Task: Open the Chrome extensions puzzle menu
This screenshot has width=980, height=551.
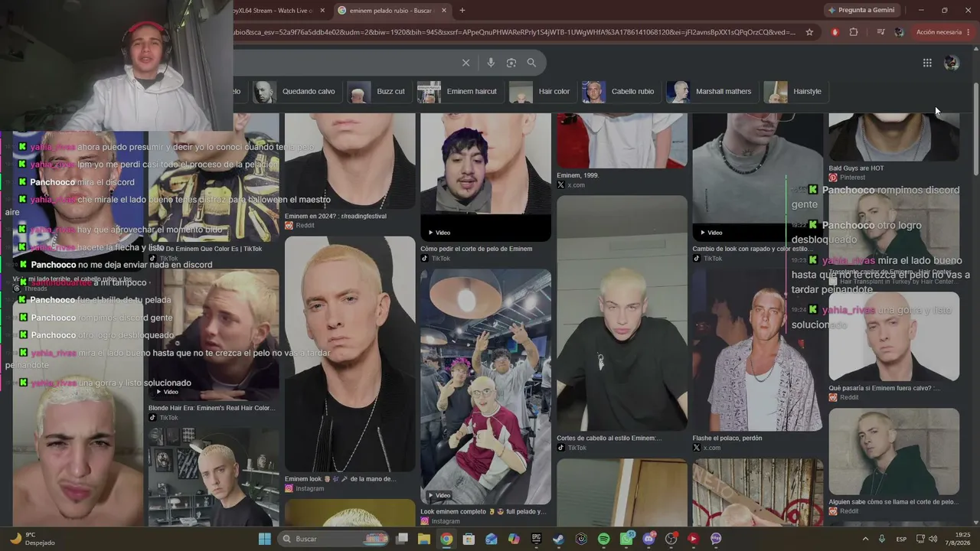Action: point(854,32)
